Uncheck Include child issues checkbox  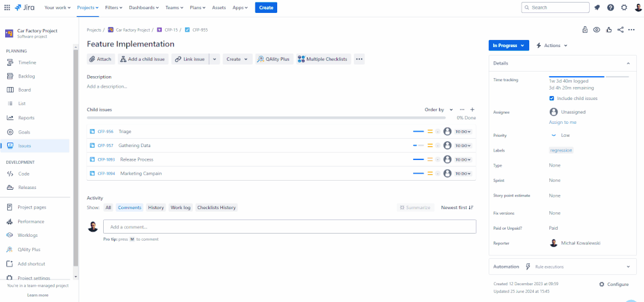(x=552, y=99)
